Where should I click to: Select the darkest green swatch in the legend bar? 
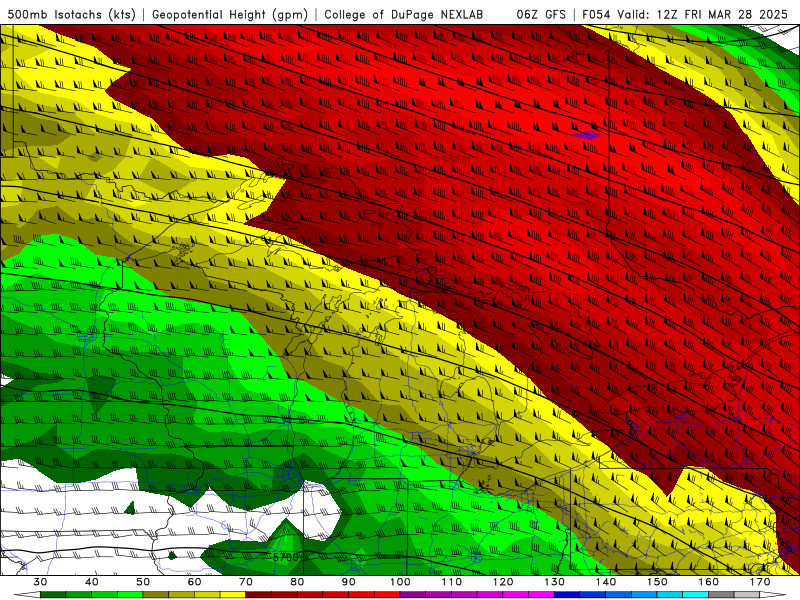tap(53, 594)
